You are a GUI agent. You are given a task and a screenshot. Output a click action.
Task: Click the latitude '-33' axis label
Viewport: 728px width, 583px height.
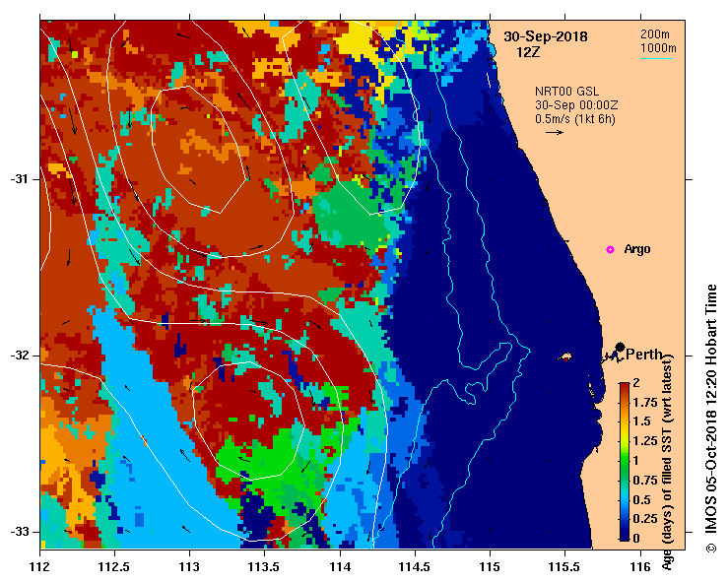19,532
